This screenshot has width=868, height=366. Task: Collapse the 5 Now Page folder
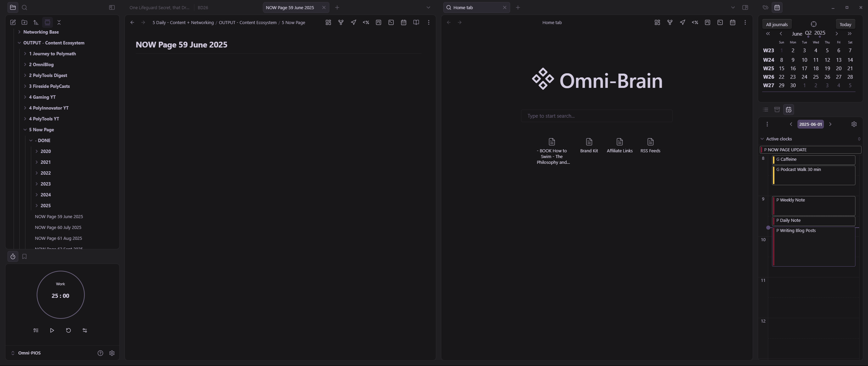coord(25,130)
